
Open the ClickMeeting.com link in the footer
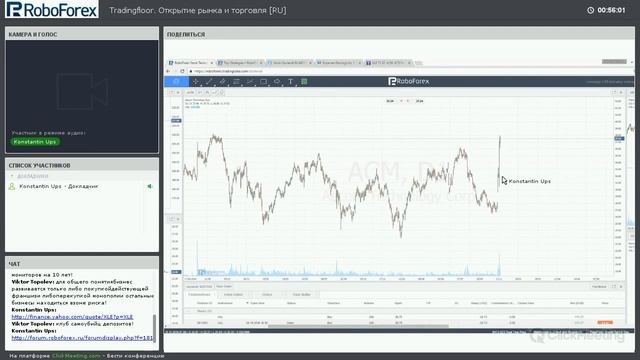point(76,356)
